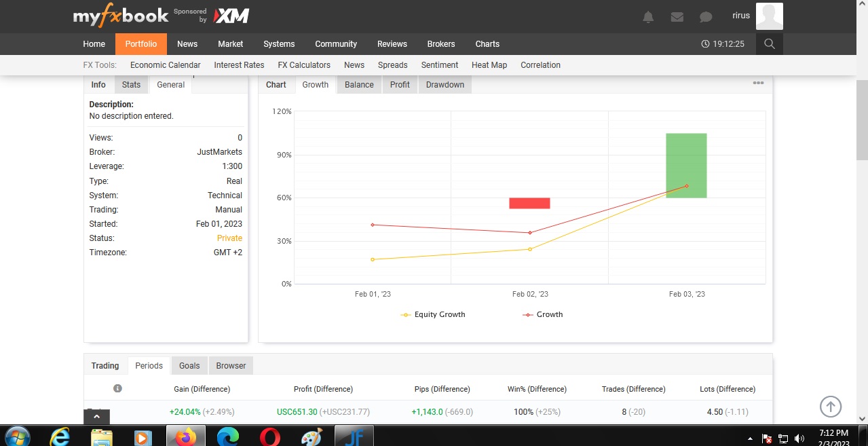Open Microsoft Edge from taskbar

tap(228, 436)
